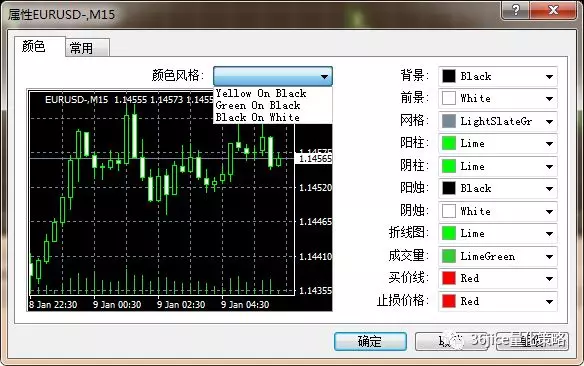
Task: Click the lime swatch for 折线图
Action: click(448, 234)
